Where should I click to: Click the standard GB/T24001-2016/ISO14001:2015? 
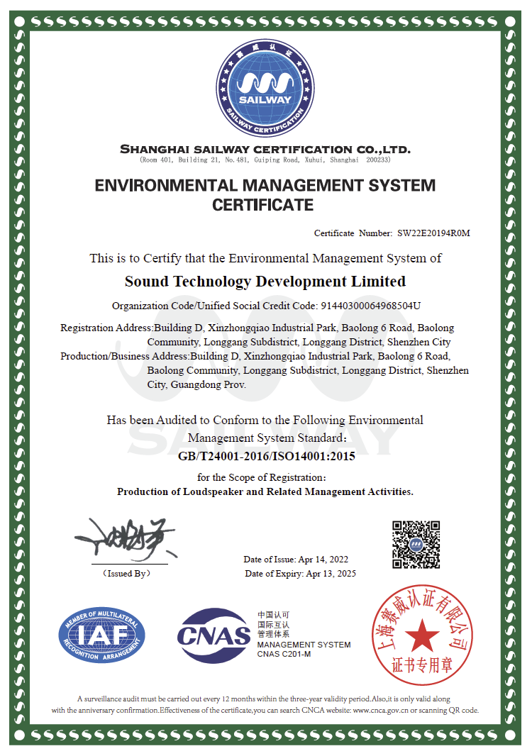click(266, 456)
